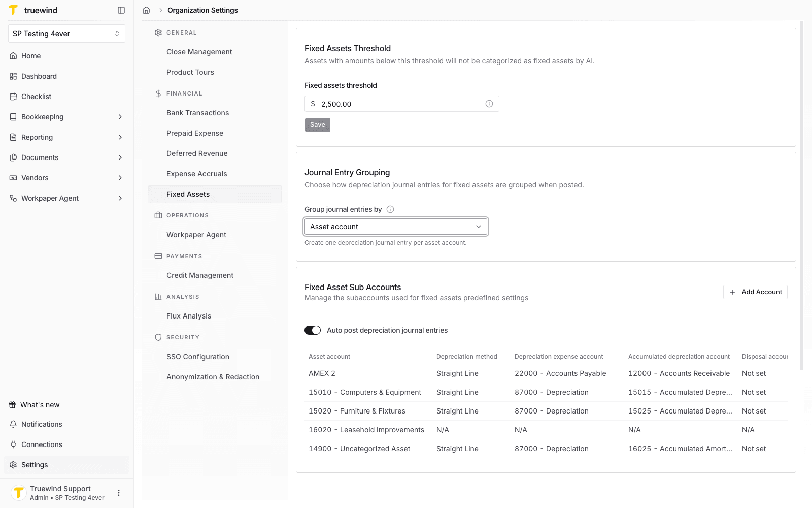Click the Add Account button
Viewport: 812px width, 508px height.
755,292
